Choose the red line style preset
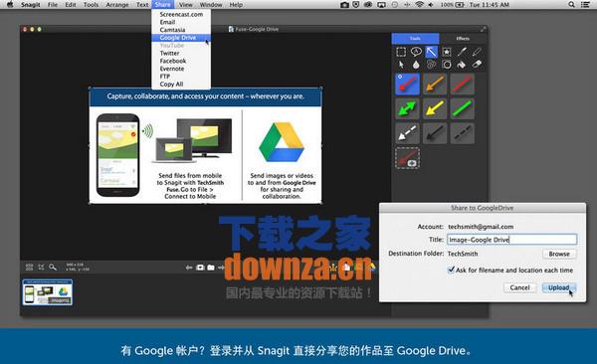597x364 pixels. [x=463, y=85]
